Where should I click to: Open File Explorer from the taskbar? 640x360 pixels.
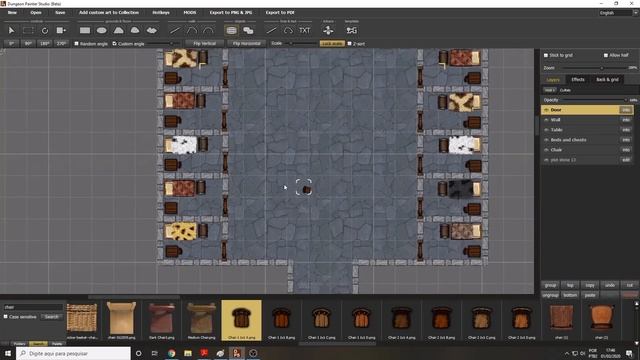pyautogui.click(x=188, y=353)
